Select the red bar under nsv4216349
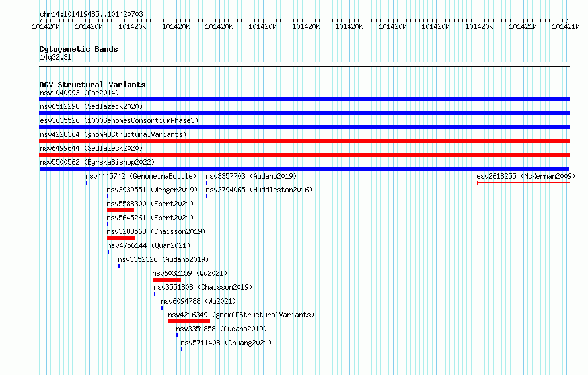The height and width of the screenshot is (375, 588). click(x=190, y=321)
